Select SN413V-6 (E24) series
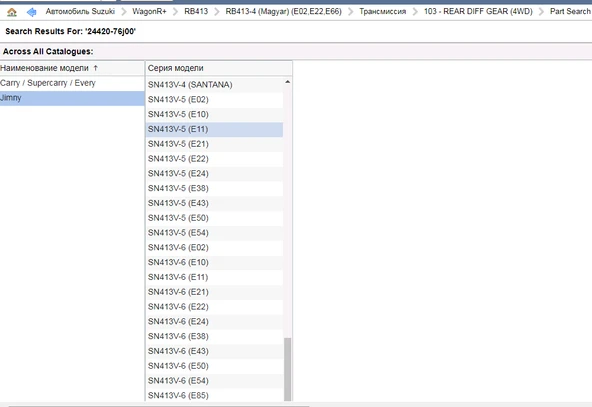Viewport: 592px width, 407px height. pos(214,321)
